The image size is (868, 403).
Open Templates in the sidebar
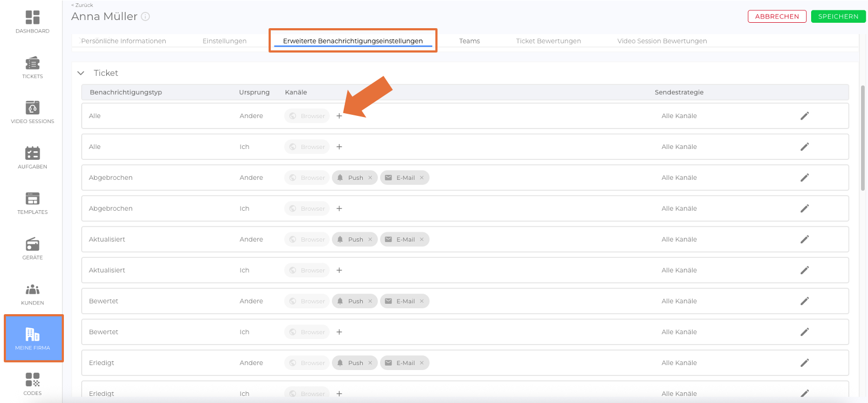[32, 203]
